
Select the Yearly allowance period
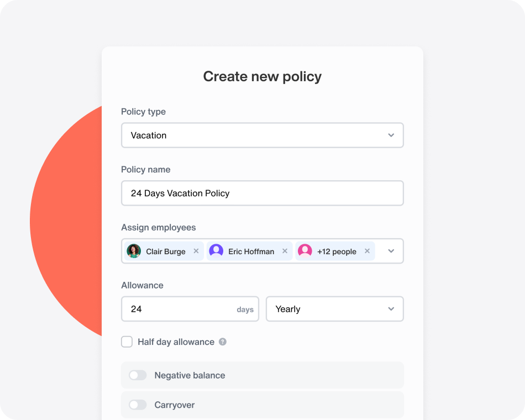(x=287, y=309)
